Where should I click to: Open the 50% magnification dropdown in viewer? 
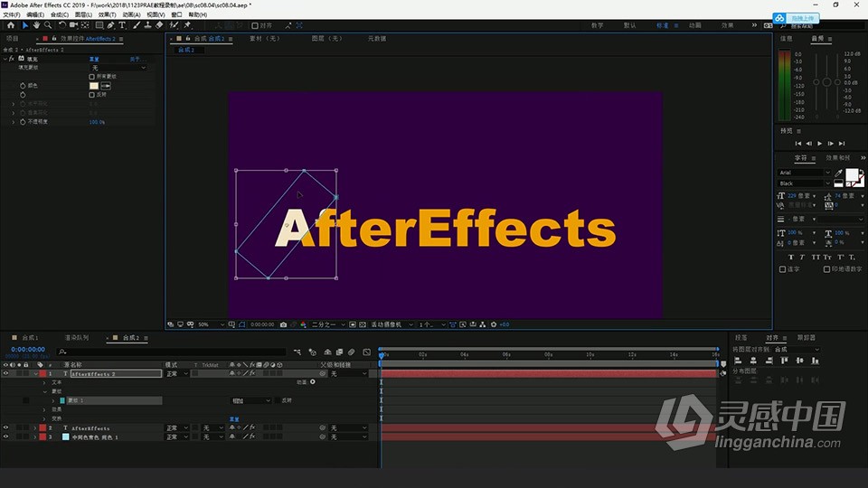[211, 324]
